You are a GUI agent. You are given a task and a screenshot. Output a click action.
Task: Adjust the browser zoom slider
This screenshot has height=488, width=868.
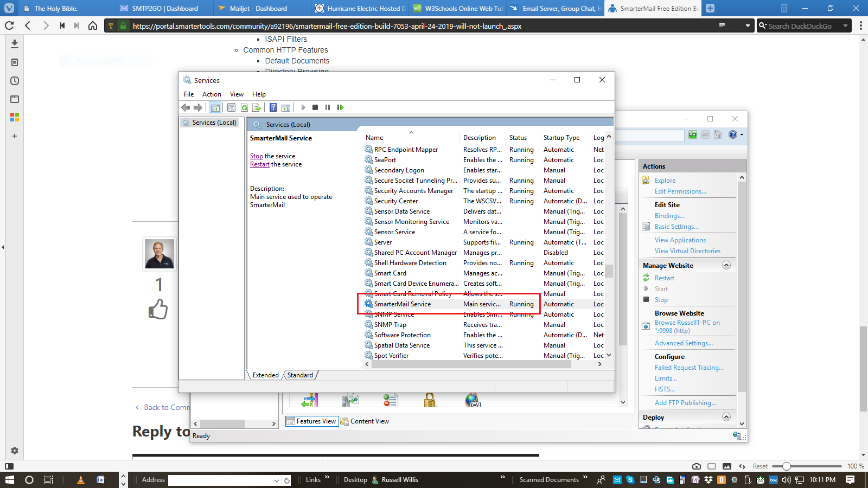coord(786,466)
